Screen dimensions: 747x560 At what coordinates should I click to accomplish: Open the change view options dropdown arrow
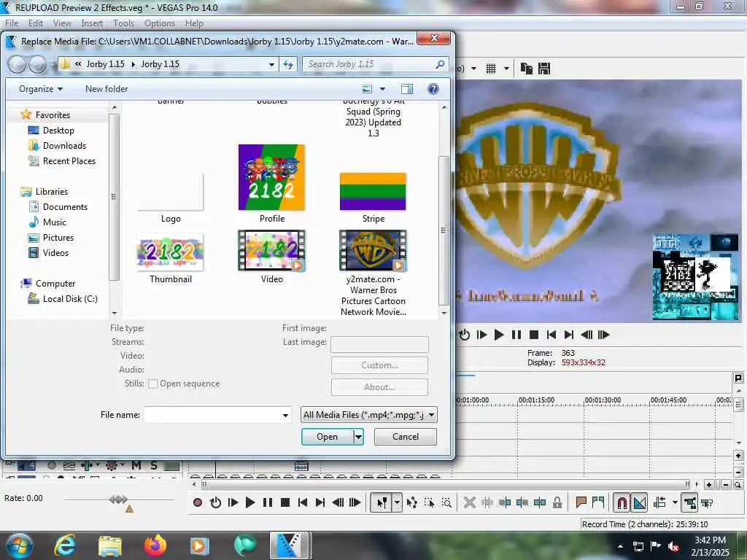[382, 89]
